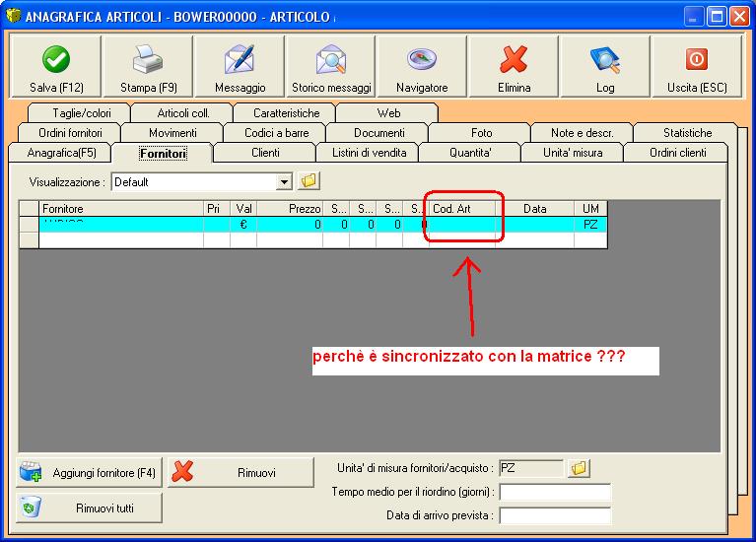Click the Fornitore cell of highlighted row
This screenshot has width=756, height=542.
pyautogui.click(x=121, y=225)
